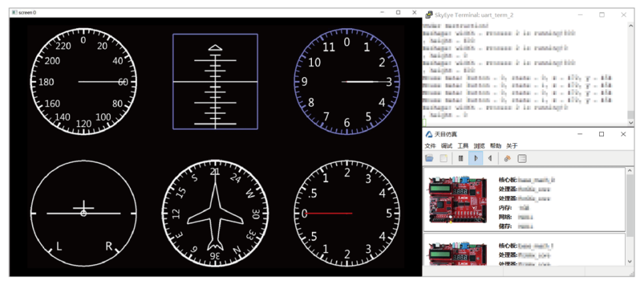Pause the simulation with the pause icon
This screenshot has height=285, width=644.
tap(461, 159)
